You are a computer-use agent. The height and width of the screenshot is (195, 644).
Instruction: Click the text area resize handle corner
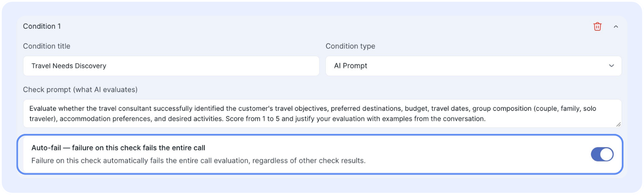[x=618, y=124]
